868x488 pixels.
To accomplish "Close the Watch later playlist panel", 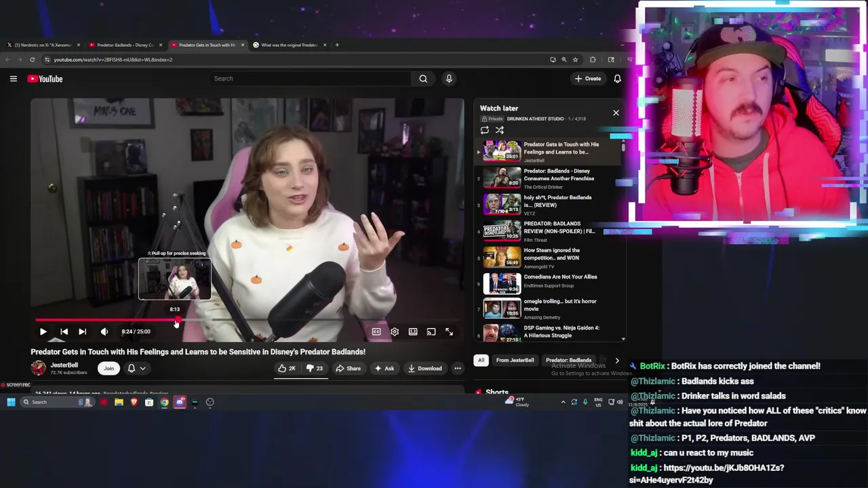I will (x=616, y=113).
